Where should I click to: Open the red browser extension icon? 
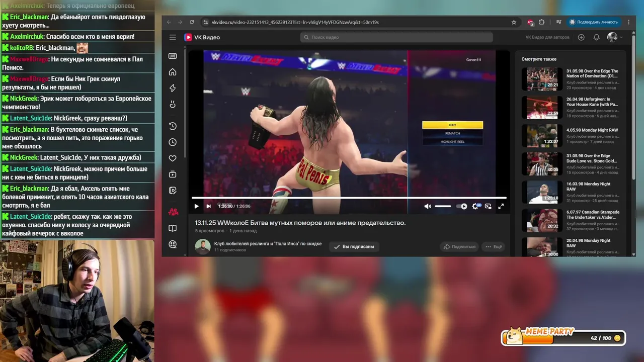(x=530, y=22)
